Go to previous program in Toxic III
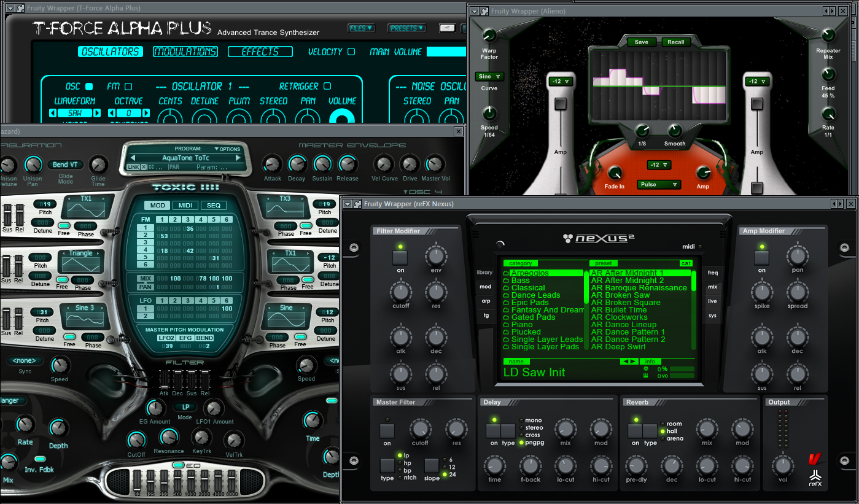This screenshot has width=859, height=504. pos(133,158)
